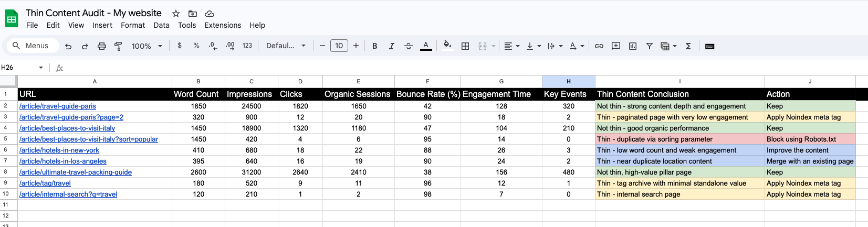The image size is (868, 227).
Task: Open the Data menu
Action: [162, 25]
